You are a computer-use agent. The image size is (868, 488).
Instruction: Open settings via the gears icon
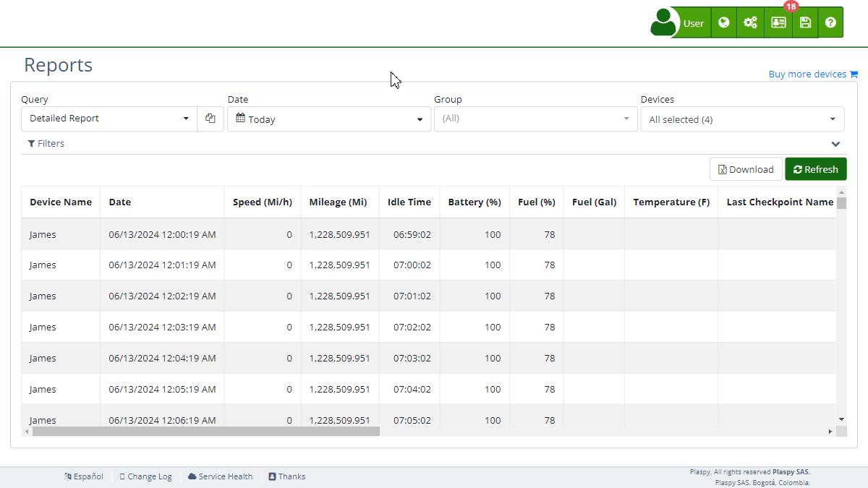point(750,23)
